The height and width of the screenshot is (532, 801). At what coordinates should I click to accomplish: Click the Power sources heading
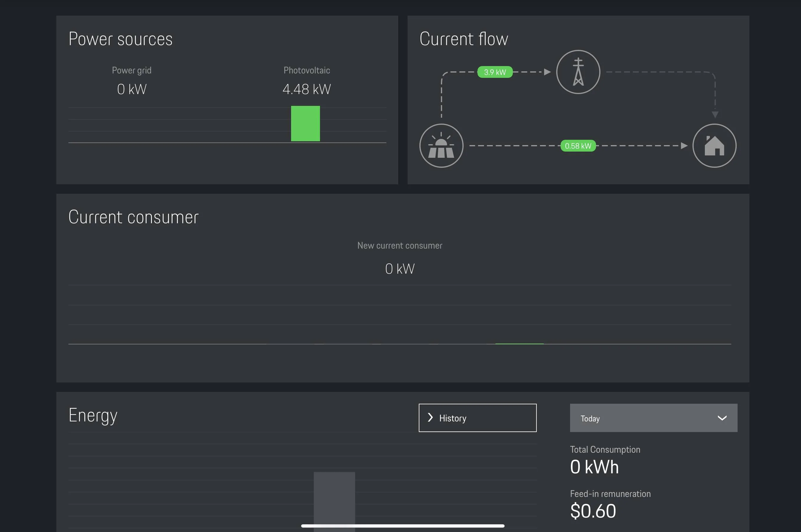(120, 39)
